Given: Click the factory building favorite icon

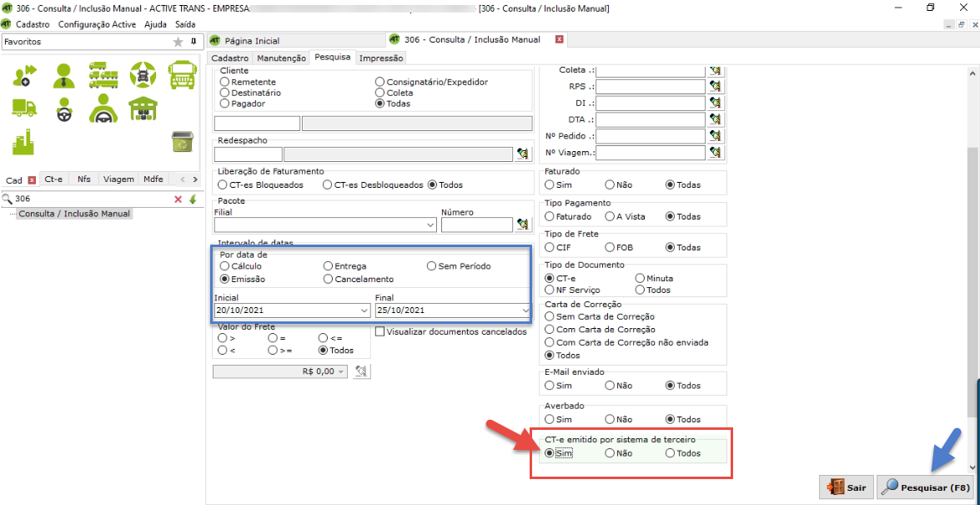Looking at the screenshot, I should point(23,143).
